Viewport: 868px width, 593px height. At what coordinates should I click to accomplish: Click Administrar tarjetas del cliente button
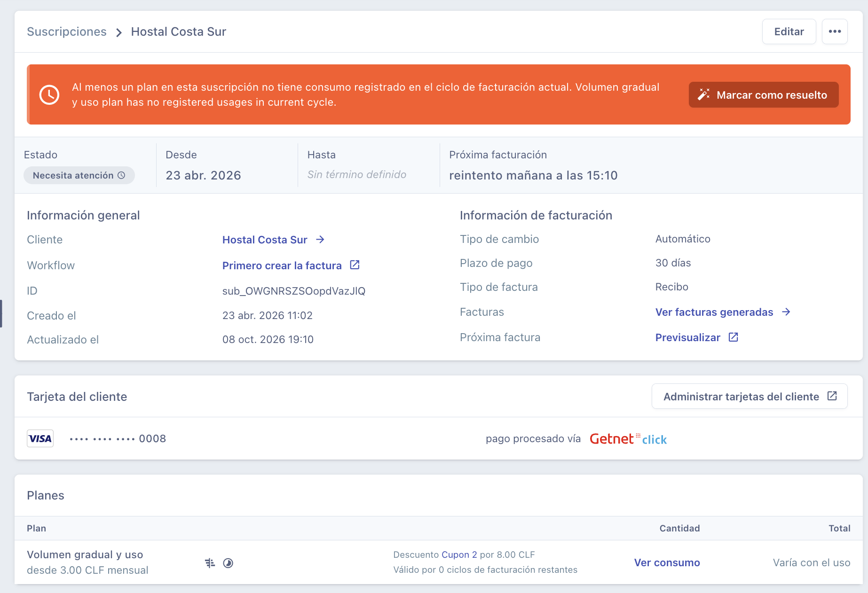tap(750, 397)
